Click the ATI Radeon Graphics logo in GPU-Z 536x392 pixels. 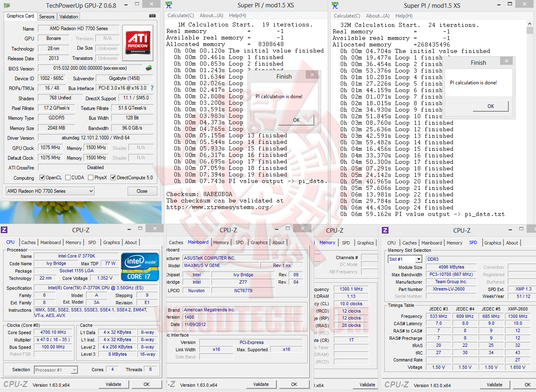point(138,43)
